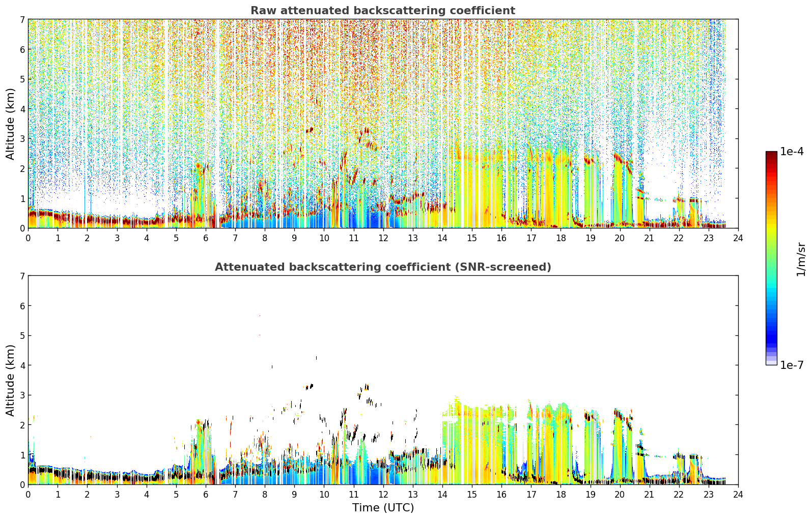Click the 'Raw attenuated backscattering coefficient' title
This screenshot has width=812, height=519.
click(x=383, y=11)
